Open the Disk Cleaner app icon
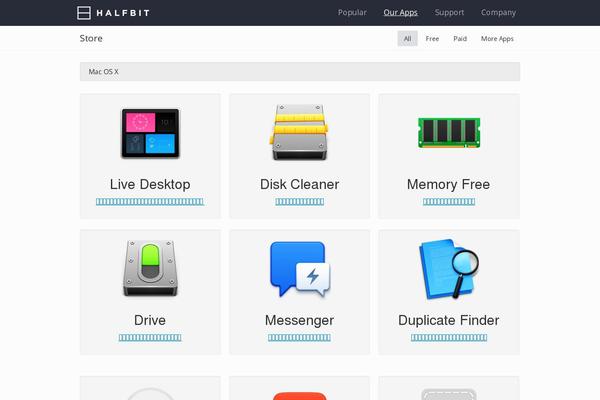 click(299, 132)
